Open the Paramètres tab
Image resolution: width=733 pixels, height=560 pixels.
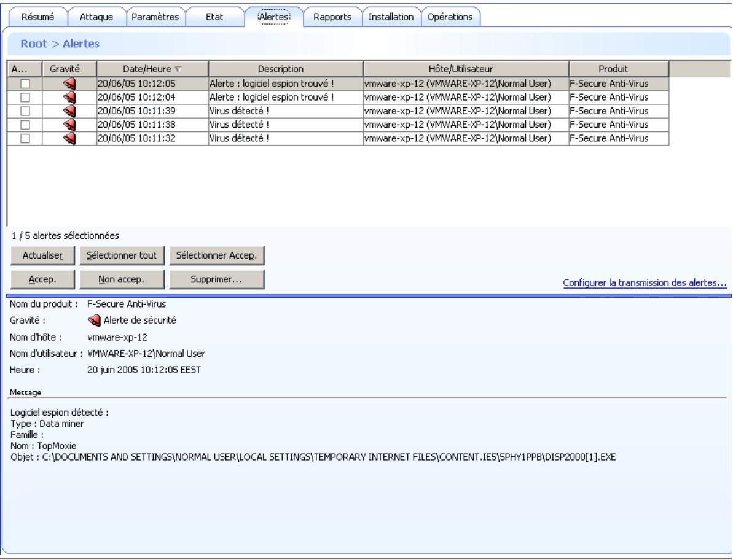(155, 17)
